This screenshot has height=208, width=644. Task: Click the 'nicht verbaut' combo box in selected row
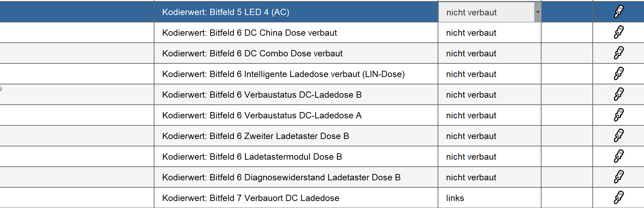click(x=486, y=12)
